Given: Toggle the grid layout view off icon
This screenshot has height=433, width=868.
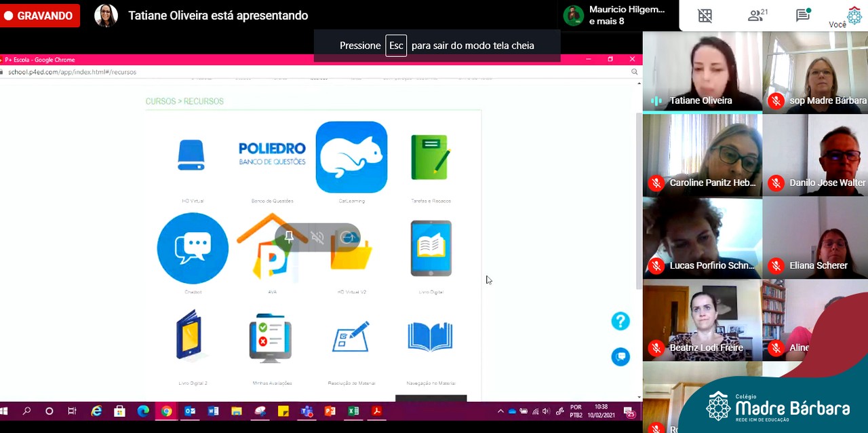Looking at the screenshot, I should (x=705, y=16).
